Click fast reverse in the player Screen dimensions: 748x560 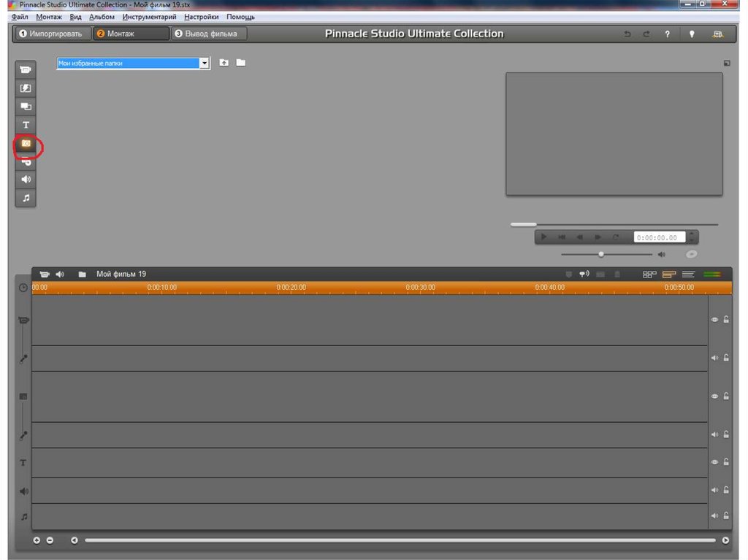point(579,237)
